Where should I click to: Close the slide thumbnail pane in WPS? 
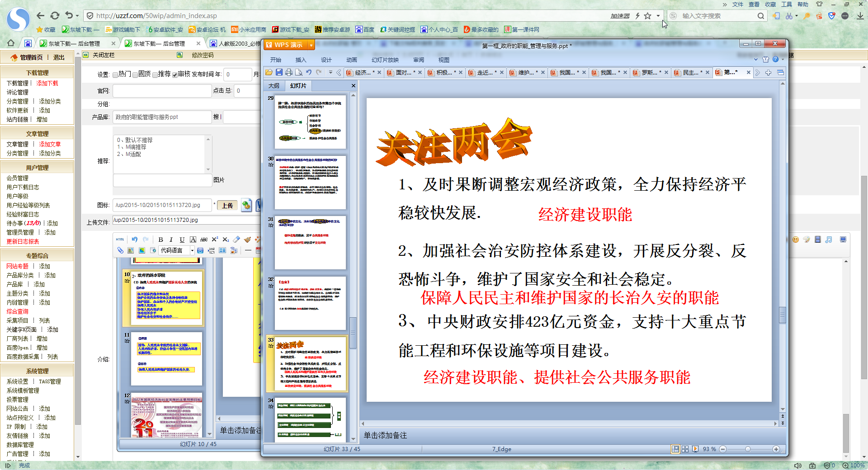point(354,85)
